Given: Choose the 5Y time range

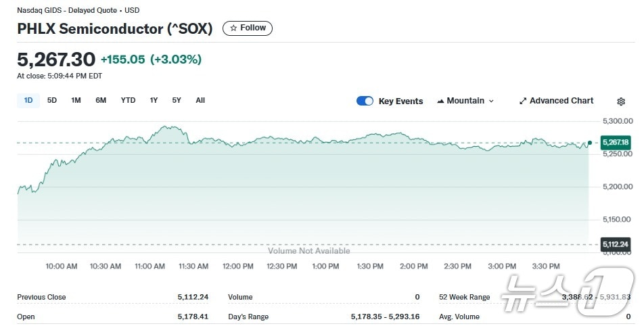Looking at the screenshot, I should point(177,100).
